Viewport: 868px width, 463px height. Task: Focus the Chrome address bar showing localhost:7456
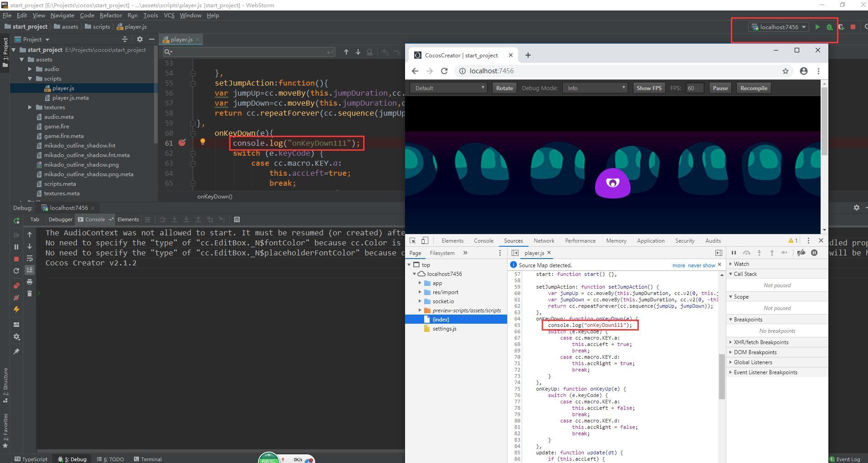tap(622, 71)
